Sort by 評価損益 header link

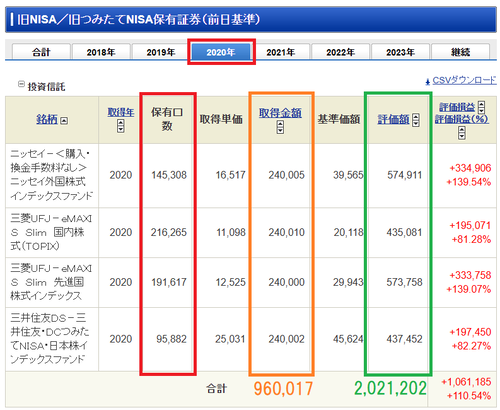click(457, 107)
